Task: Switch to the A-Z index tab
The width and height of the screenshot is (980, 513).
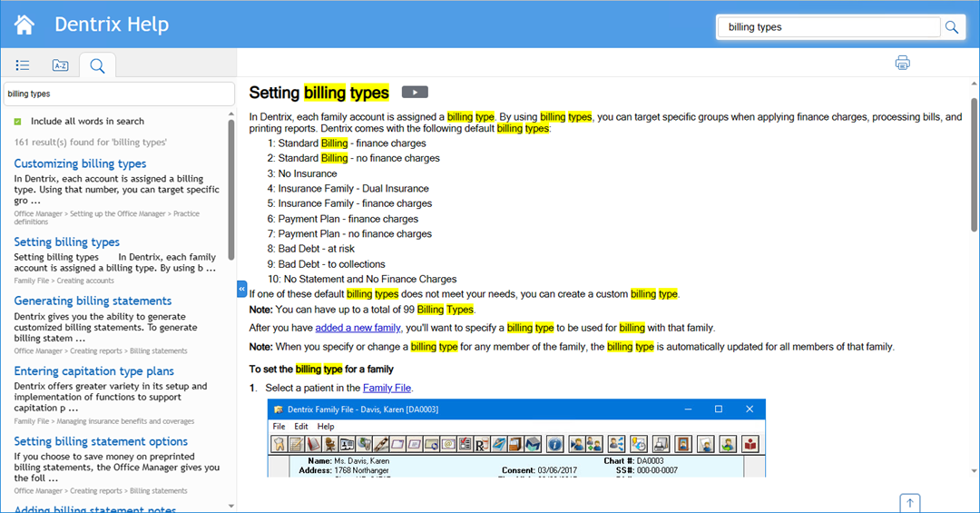Action: (x=60, y=64)
